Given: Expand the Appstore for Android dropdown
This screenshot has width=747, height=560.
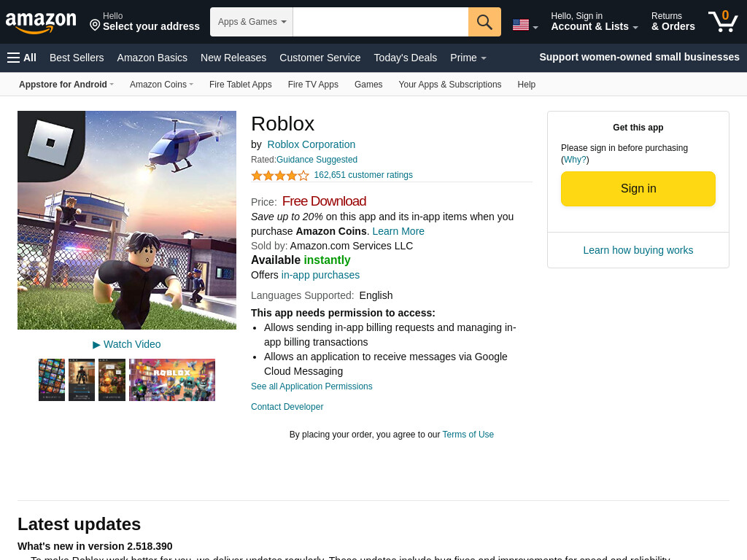Looking at the screenshot, I should pos(66,85).
